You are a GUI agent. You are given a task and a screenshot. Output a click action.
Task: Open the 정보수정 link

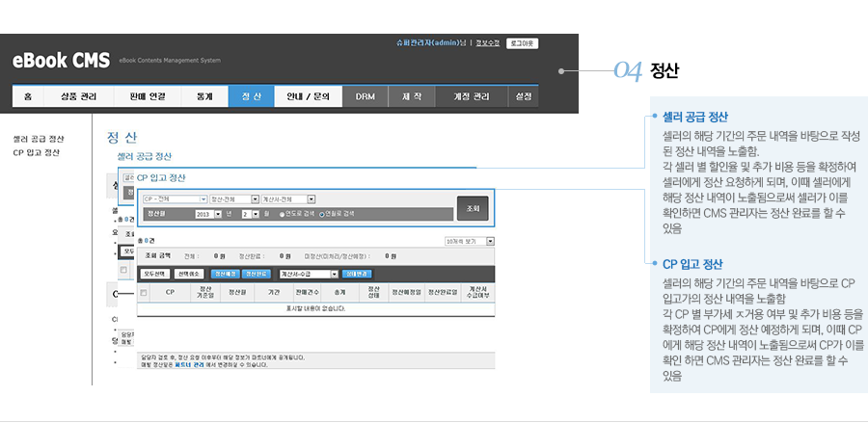(x=487, y=43)
